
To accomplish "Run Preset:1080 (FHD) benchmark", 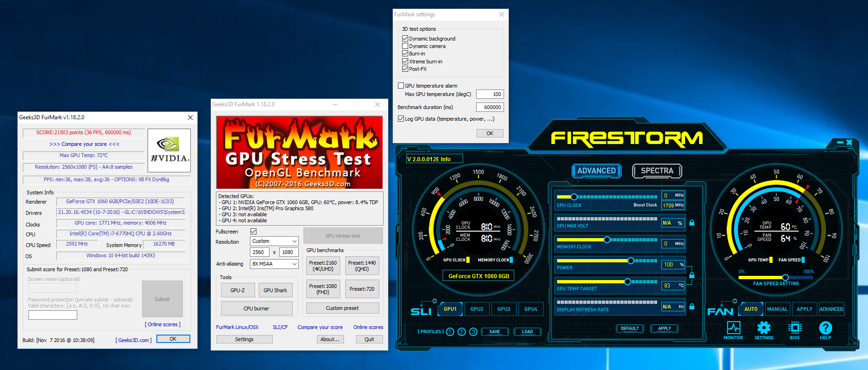I will pyautogui.click(x=323, y=289).
